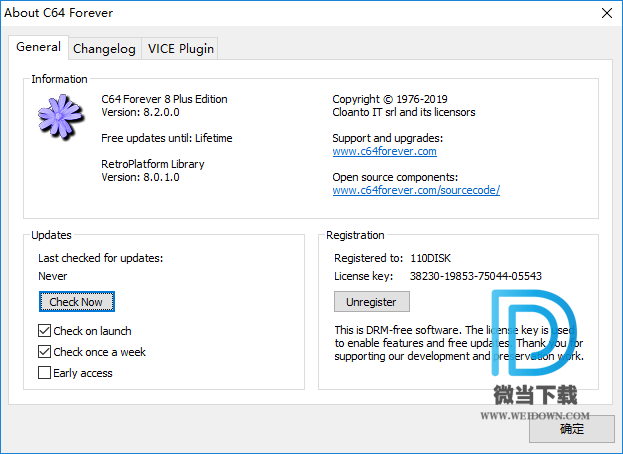Click the RetroPlatform Library label
This screenshot has width=623, height=454.
pos(153,164)
